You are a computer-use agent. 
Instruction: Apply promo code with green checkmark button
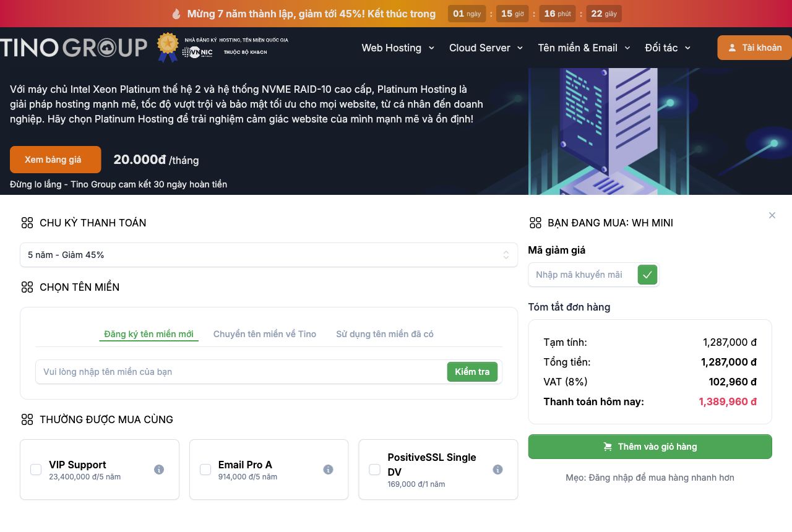pyautogui.click(x=647, y=275)
